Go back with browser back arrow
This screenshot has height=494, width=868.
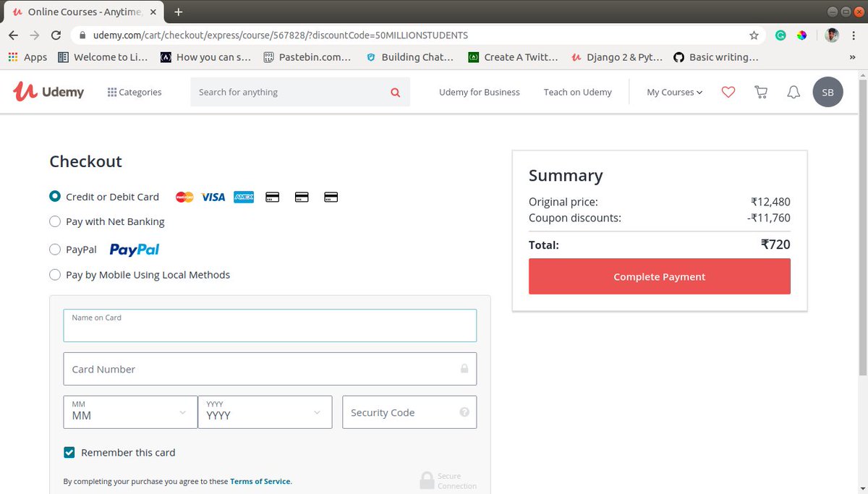tap(13, 35)
